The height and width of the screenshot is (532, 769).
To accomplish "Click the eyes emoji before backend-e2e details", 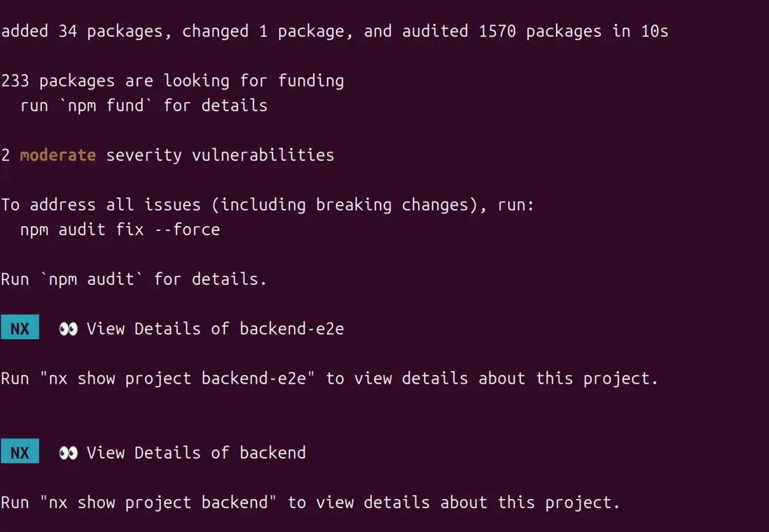I will pos(68,328).
